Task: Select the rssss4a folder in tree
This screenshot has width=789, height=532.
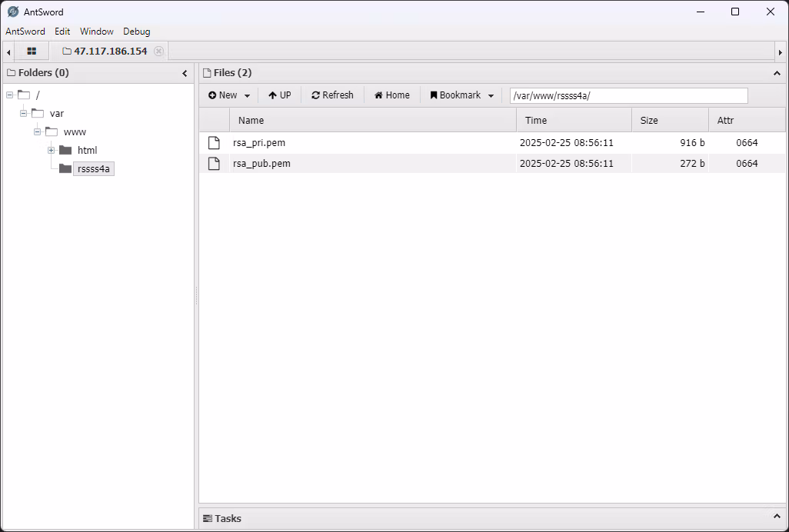Action: (94, 169)
